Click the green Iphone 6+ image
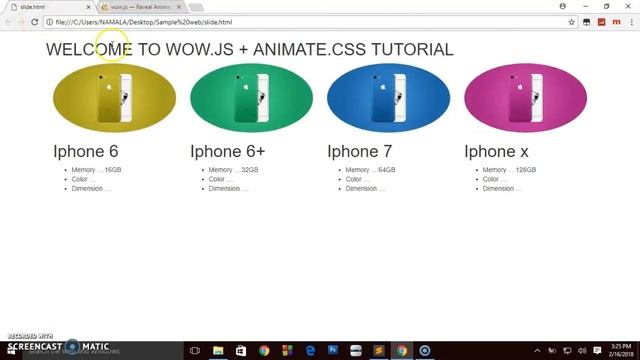Image resolution: width=640 pixels, height=360 pixels. tap(251, 98)
